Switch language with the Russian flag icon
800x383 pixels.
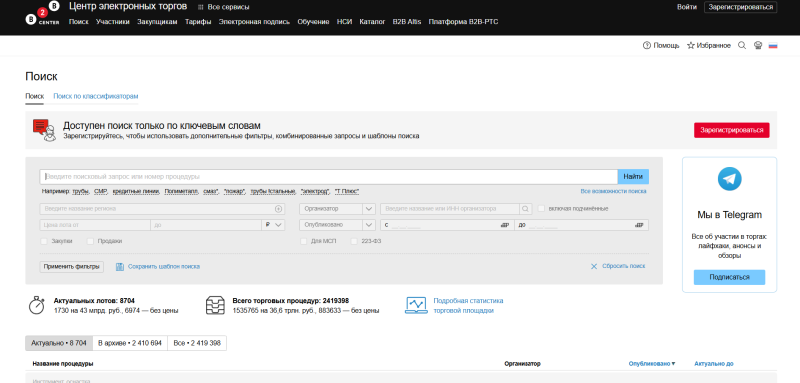click(x=773, y=45)
